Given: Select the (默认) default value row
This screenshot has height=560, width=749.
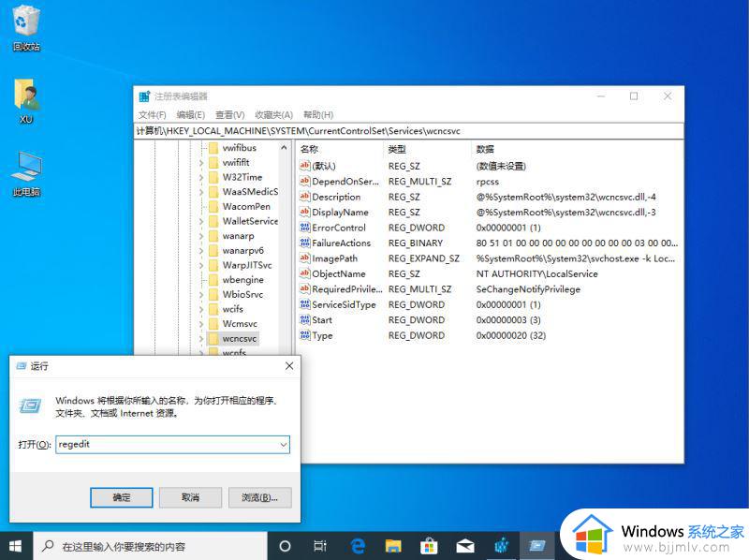Looking at the screenshot, I should 488,166.
